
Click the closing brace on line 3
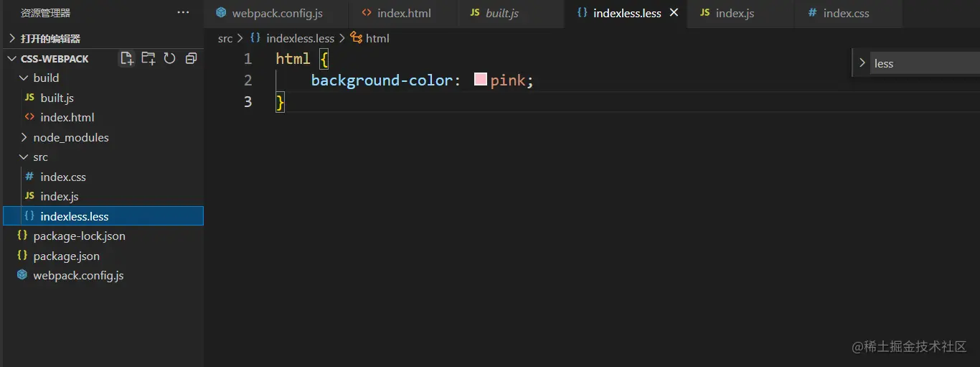click(281, 102)
